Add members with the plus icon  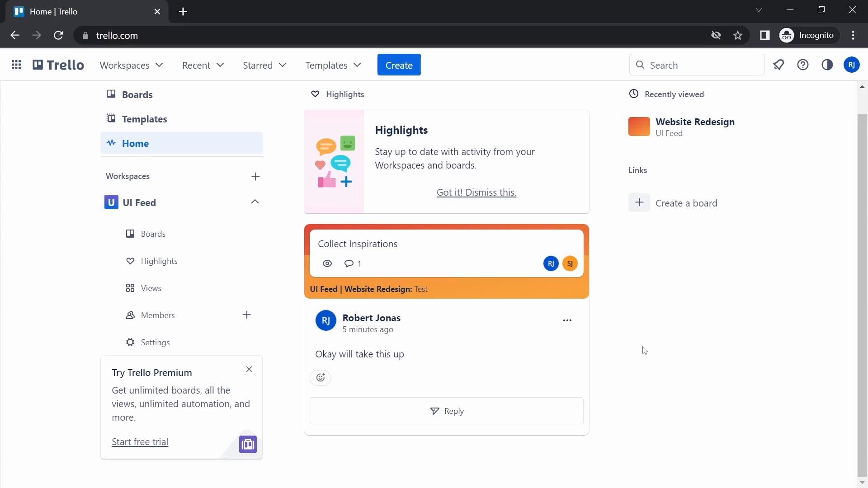click(x=247, y=315)
